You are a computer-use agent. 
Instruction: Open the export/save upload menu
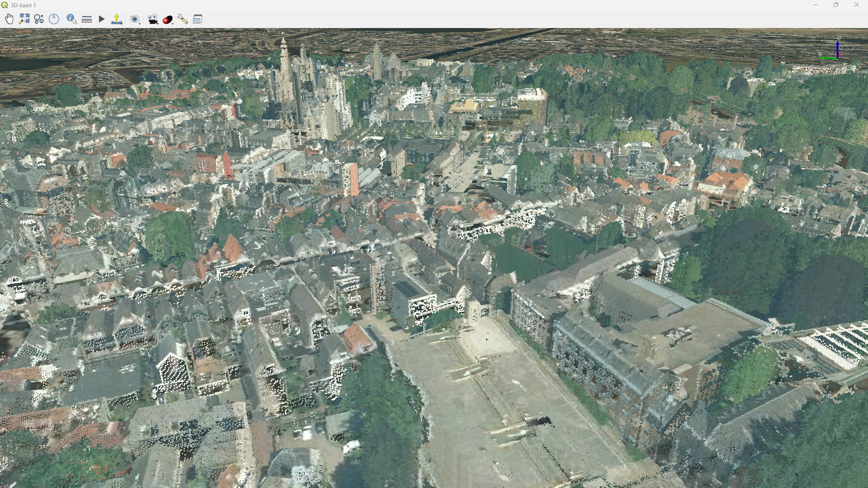pyautogui.click(x=117, y=19)
